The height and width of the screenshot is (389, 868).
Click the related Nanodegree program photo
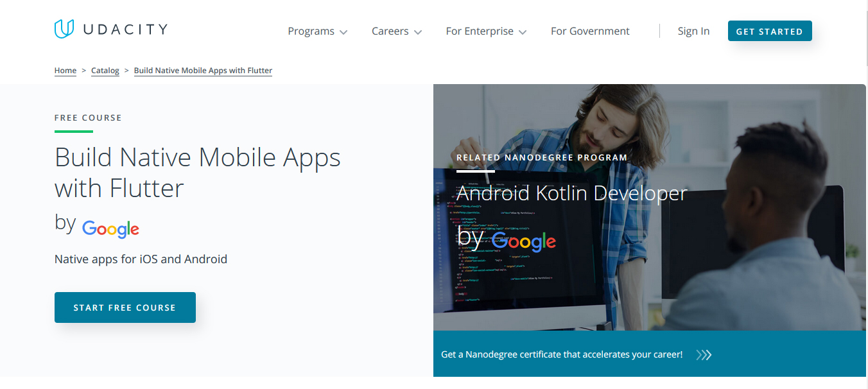[649, 207]
